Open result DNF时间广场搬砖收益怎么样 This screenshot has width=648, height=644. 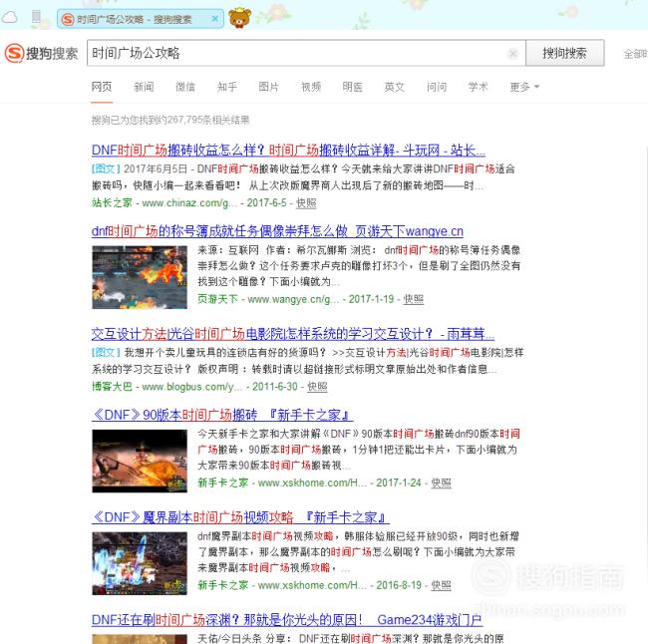[x=288, y=151]
